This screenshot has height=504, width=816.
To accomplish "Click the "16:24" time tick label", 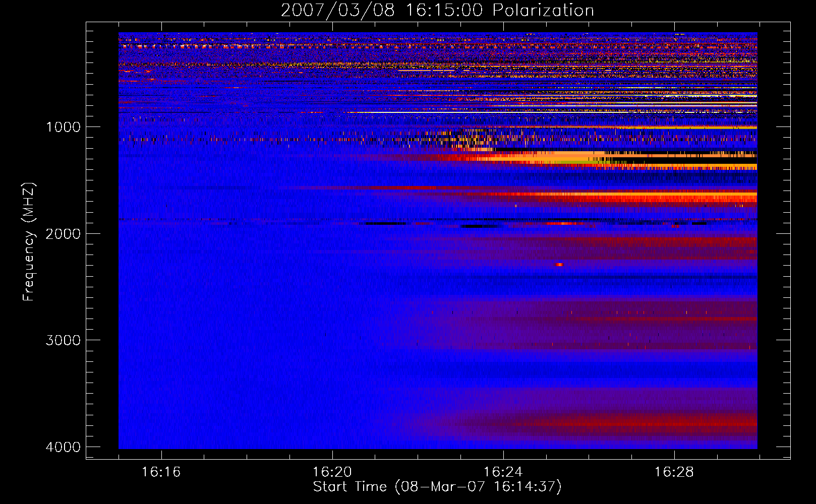I will point(503,472).
